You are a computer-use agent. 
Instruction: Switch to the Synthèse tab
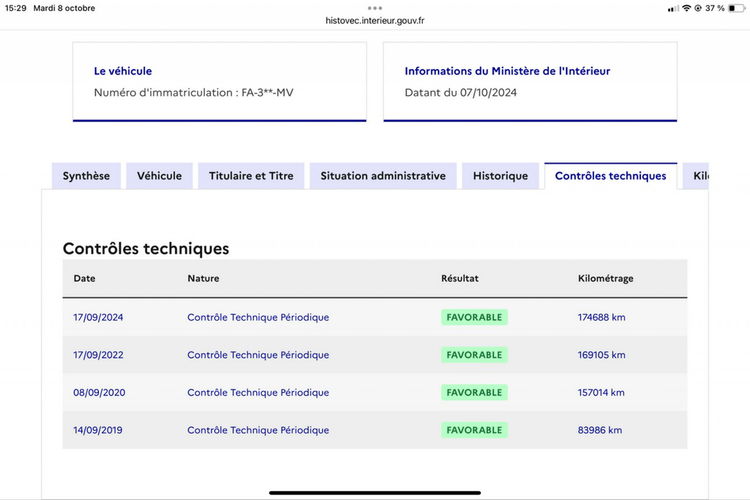86,176
